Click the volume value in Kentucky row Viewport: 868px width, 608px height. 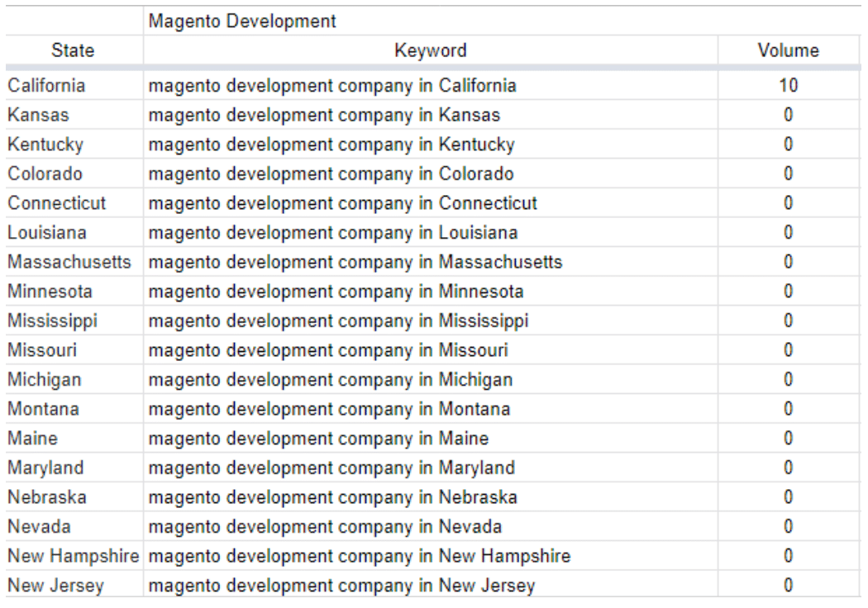(x=789, y=144)
